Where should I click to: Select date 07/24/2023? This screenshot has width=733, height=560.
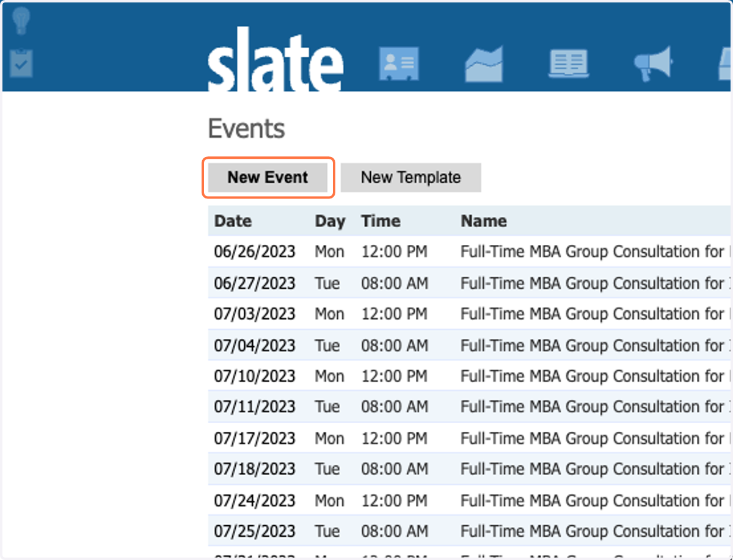tap(255, 501)
